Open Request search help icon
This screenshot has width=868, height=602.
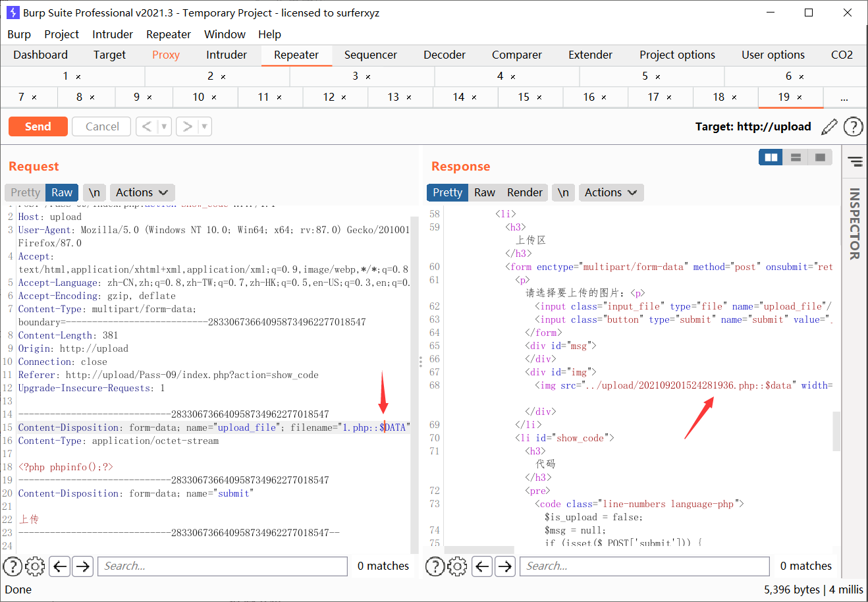13,566
